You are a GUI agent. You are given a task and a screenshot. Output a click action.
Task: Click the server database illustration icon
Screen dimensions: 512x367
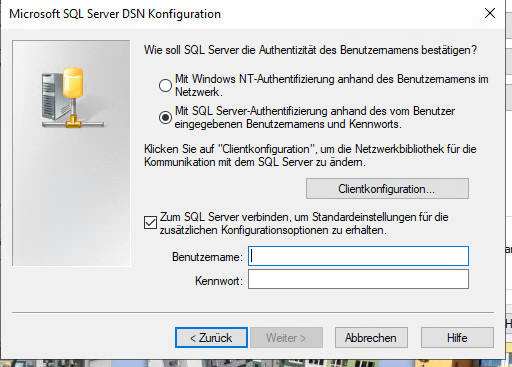click(72, 97)
